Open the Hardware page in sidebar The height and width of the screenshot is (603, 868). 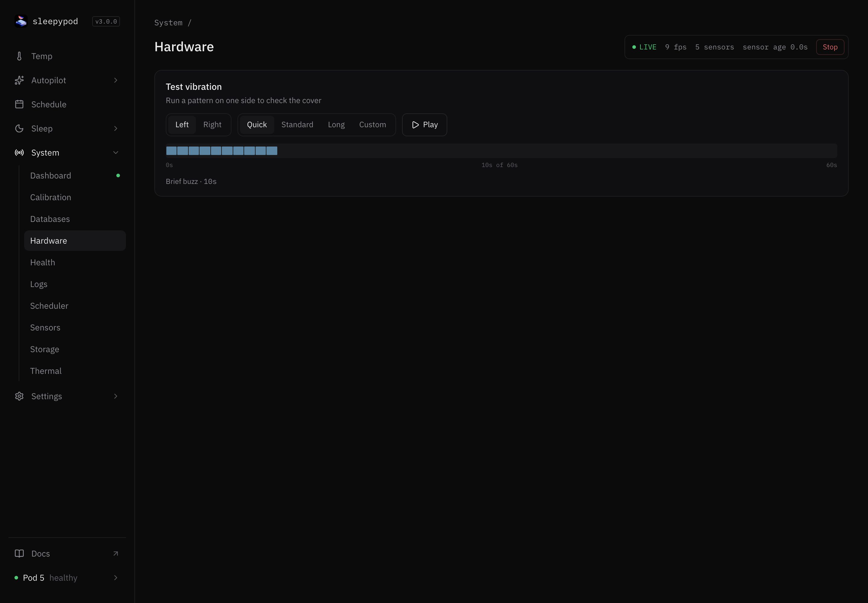[x=75, y=241]
